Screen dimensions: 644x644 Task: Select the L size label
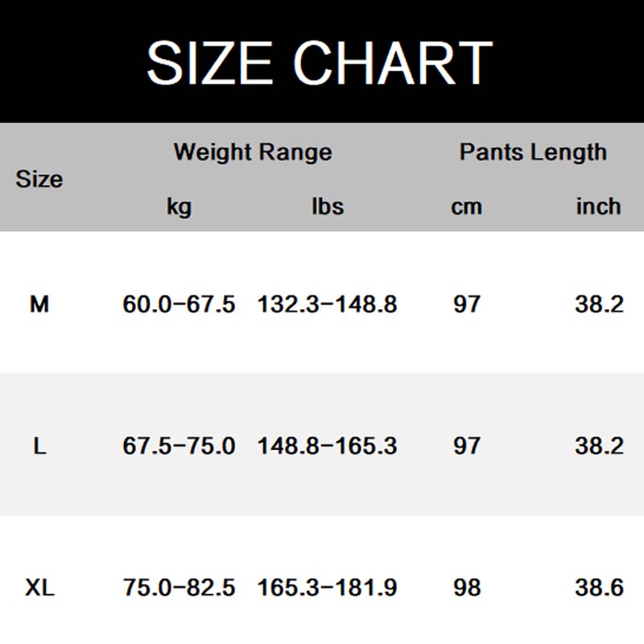[39, 445]
